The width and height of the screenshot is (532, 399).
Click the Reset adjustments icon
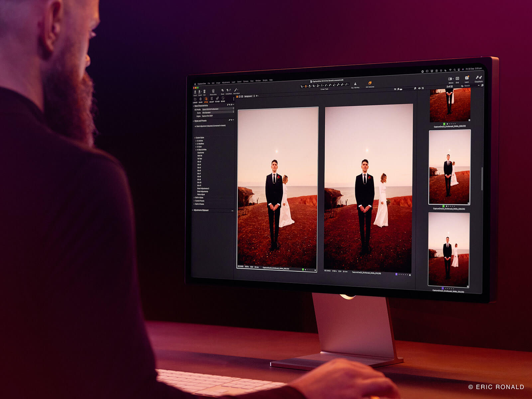click(x=222, y=90)
